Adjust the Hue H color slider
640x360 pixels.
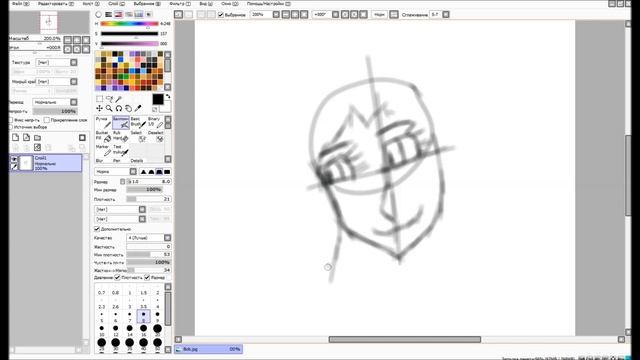tap(129, 24)
